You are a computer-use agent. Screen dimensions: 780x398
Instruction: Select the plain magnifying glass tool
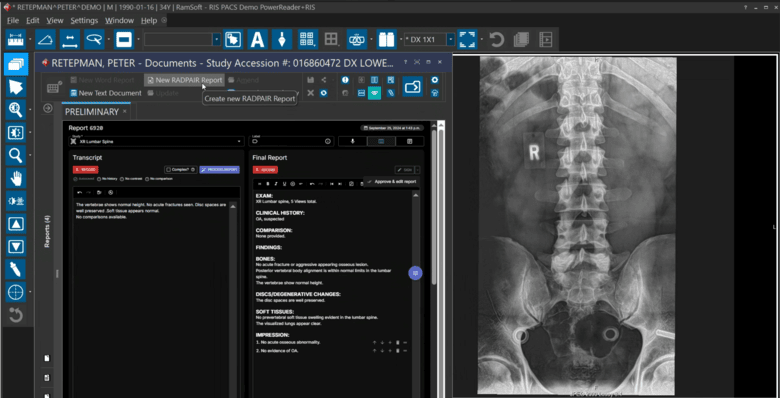pos(16,156)
